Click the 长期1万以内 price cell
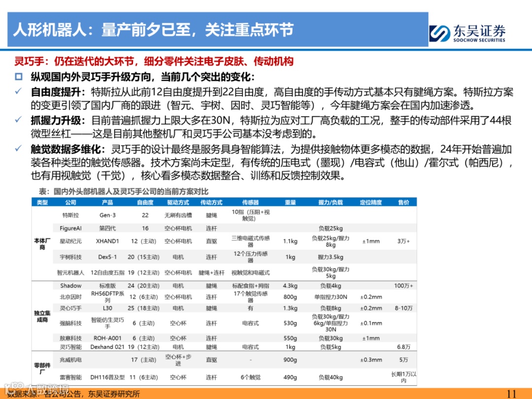This screenshot has width=532, height=399. coord(403,377)
